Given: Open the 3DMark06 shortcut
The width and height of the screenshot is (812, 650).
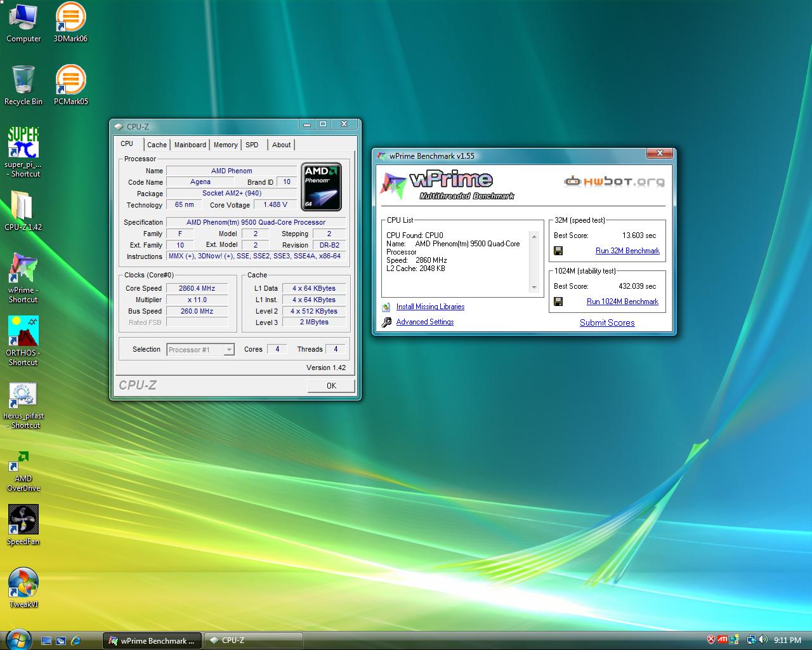Looking at the screenshot, I should (70, 23).
